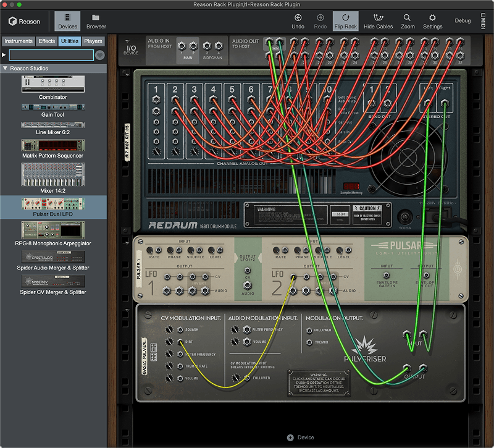The height and width of the screenshot is (448, 494).
Task: Collapse the Pulsar device fold arrow
Action: pyautogui.click(x=127, y=243)
